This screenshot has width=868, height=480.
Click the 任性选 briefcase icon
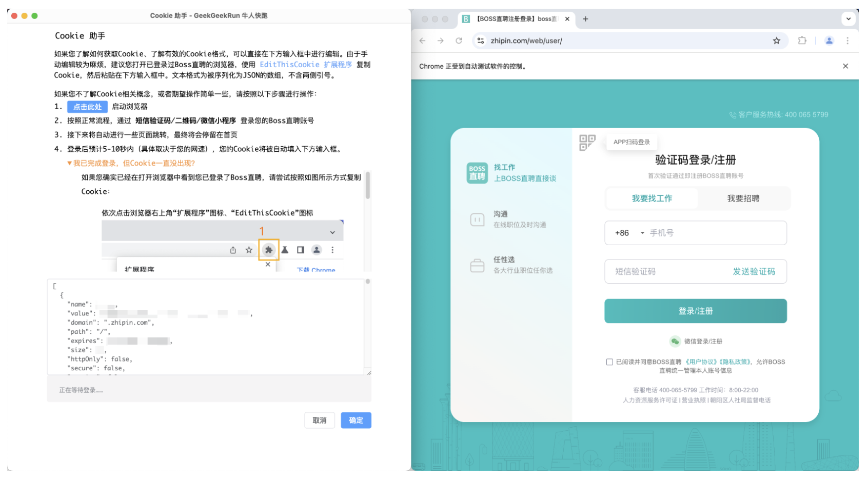click(x=477, y=265)
